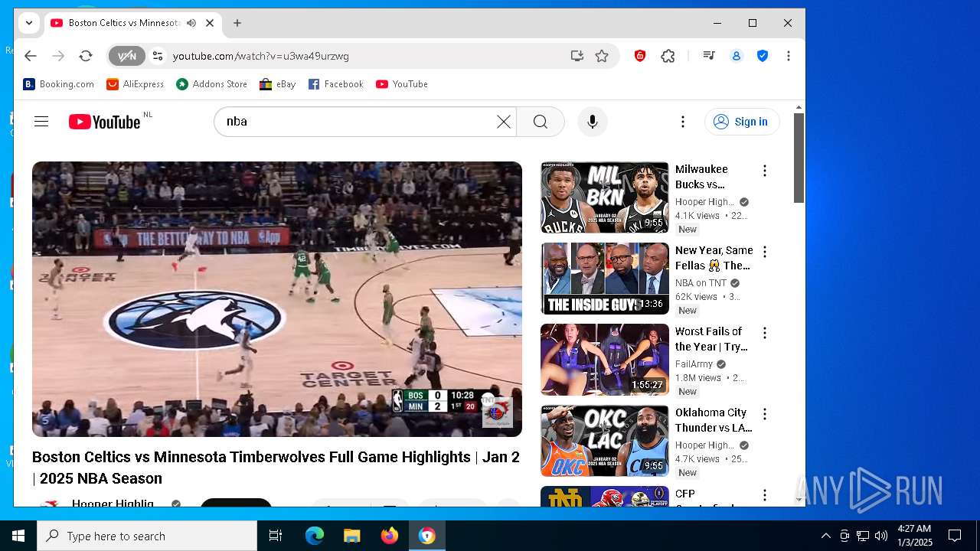This screenshot has width=980, height=551.
Task: Open File Explorer from taskbar
Action: tap(352, 536)
